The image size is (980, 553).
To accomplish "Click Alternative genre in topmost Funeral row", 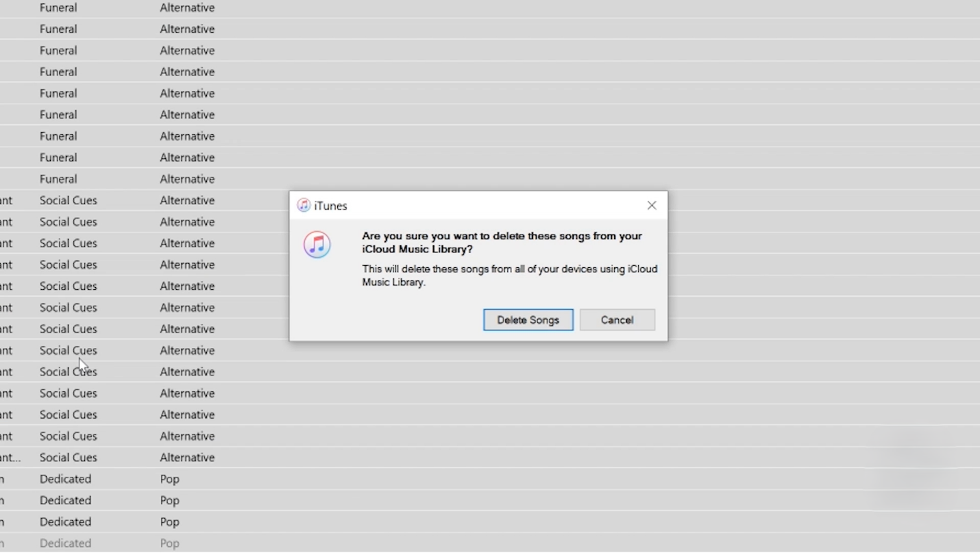I will coord(187,8).
